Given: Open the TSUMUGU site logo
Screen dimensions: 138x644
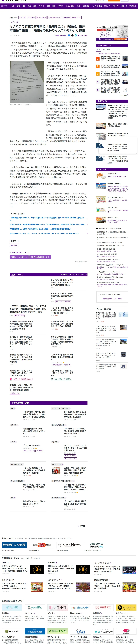Looking at the screenshot, I should (x=126, y=608).
